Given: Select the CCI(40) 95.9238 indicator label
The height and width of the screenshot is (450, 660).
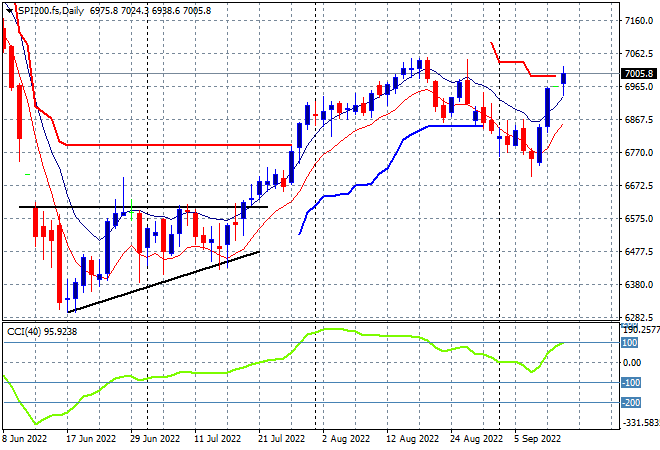Looking at the screenshot, I should [x=42, y=332].
